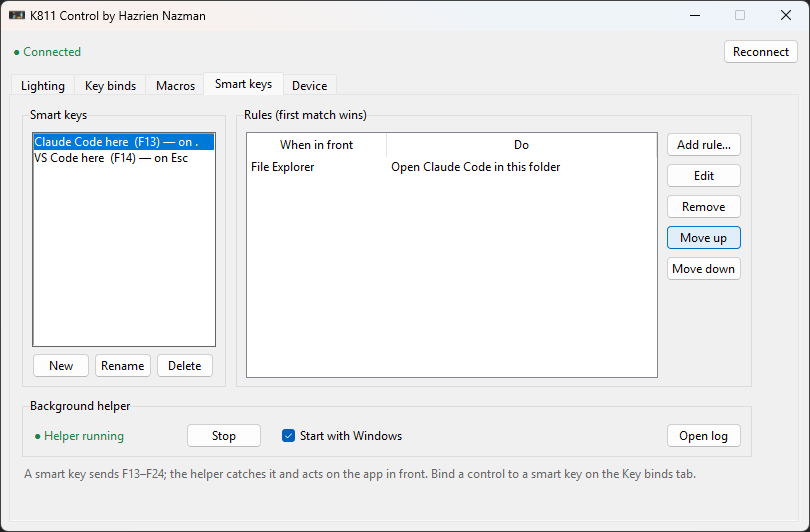The image size is (810, 532).
Task: Rename the selected smart key
Action: tap(122, 366)
